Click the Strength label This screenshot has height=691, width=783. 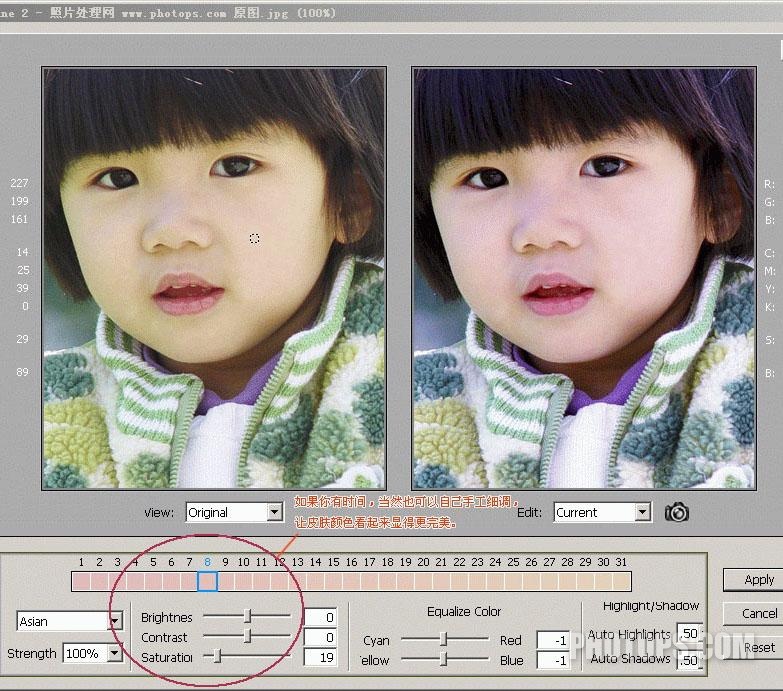pyautogui.click(x=32, y=654)
